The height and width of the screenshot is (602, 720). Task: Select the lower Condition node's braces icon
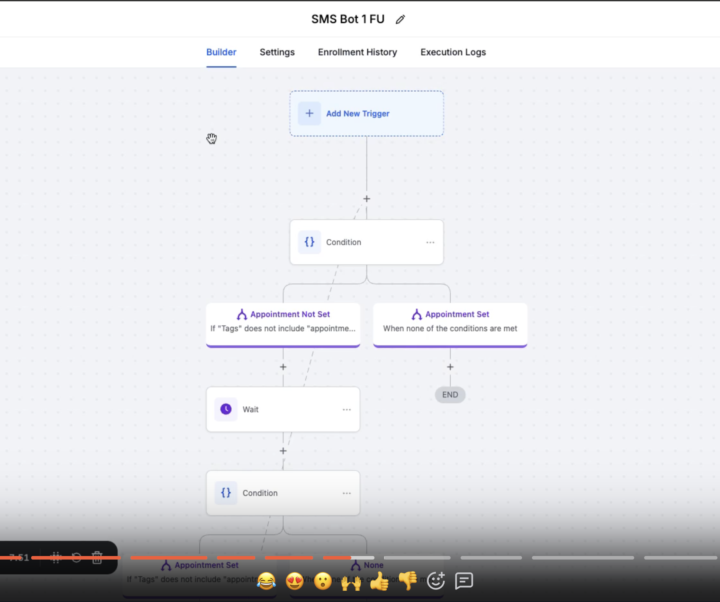coord(225,493)
